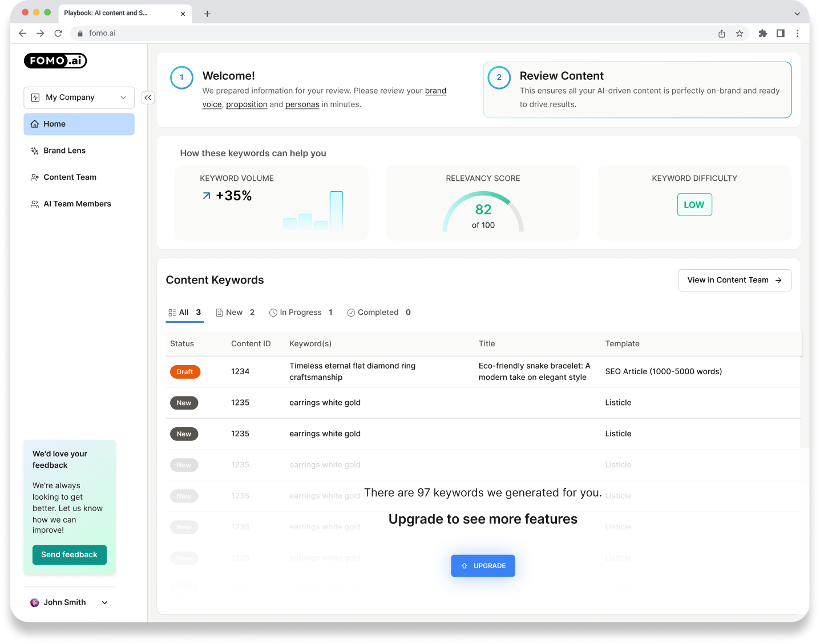Open the personas link in the welcome text
Screen dimensions: 820x644
[302, 104]
